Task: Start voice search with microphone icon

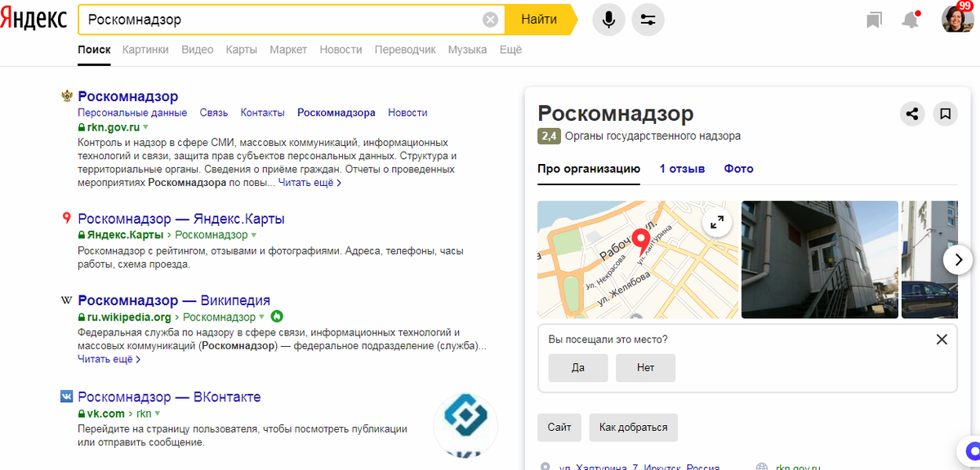Action: point(608,20)
